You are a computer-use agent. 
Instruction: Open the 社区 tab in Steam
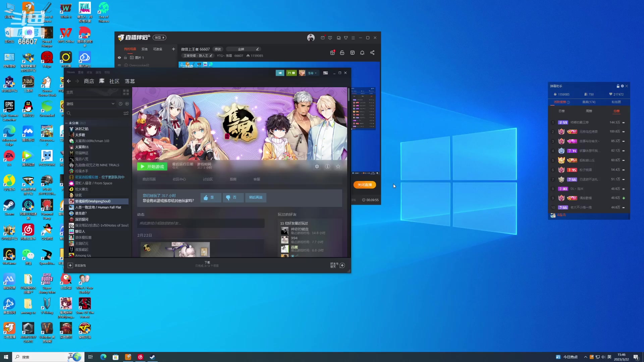click(x=114, y=81)
